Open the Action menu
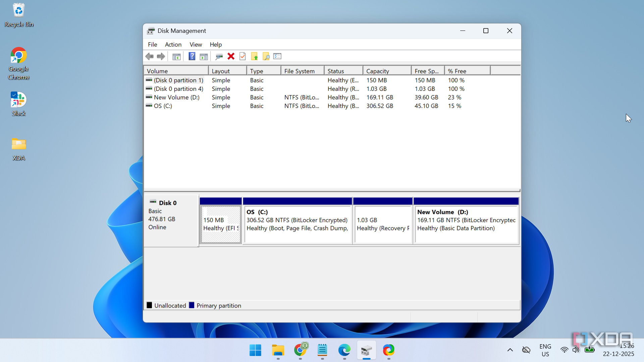 [173, 45]
